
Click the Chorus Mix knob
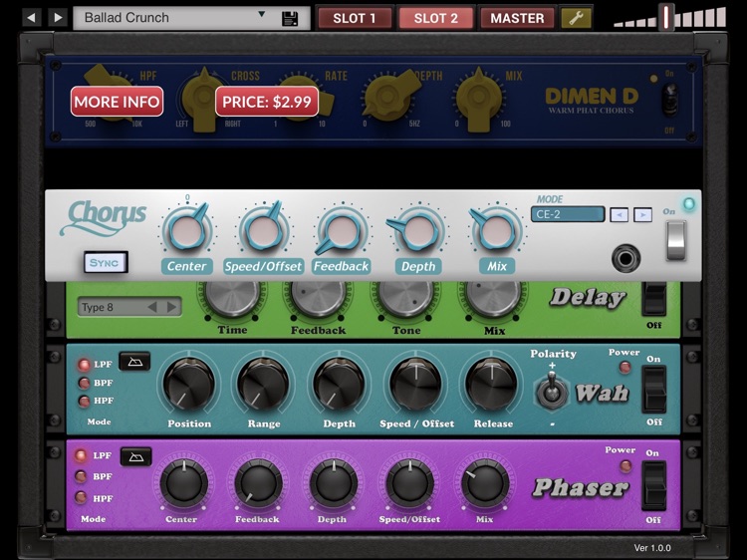click(495, 230)
